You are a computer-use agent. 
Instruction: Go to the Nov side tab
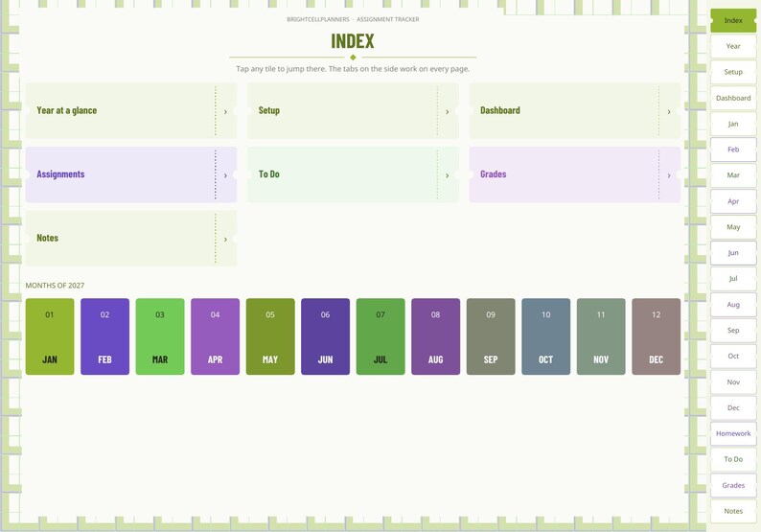pyautogui.click(x=733, y=382)
